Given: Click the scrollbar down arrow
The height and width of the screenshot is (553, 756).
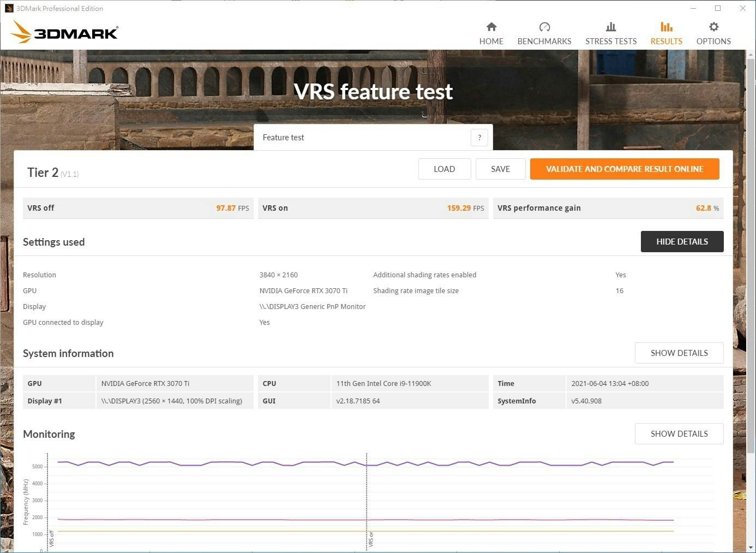Looking at the screenshot, I should click(751, 548).
